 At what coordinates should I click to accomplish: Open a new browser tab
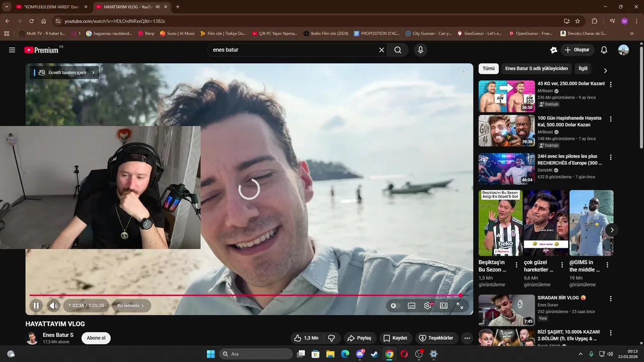(x=178, y=7)
